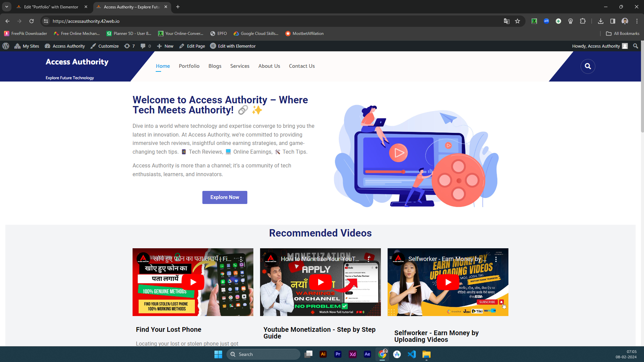This screenshot has width=644, height=362.
Task: Switch to Edit "Portfolio" with Elementor tab
Action: [x=51, y=7]
